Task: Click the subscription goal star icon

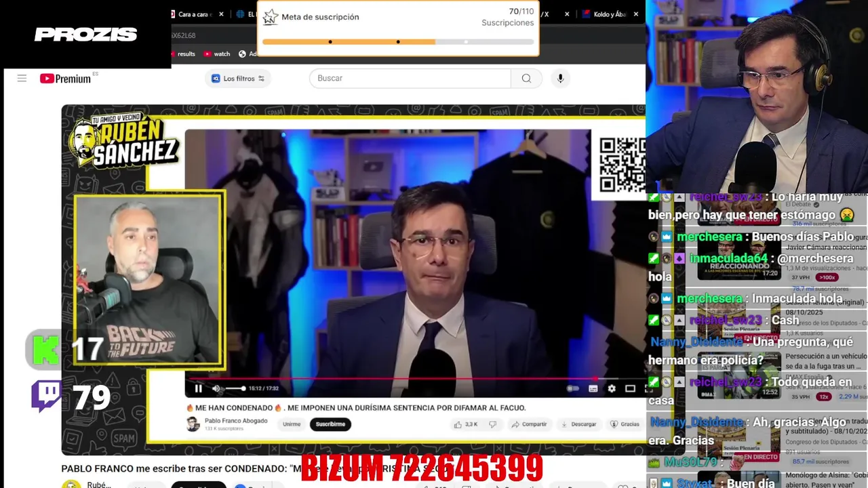Action: click(270, 17)
